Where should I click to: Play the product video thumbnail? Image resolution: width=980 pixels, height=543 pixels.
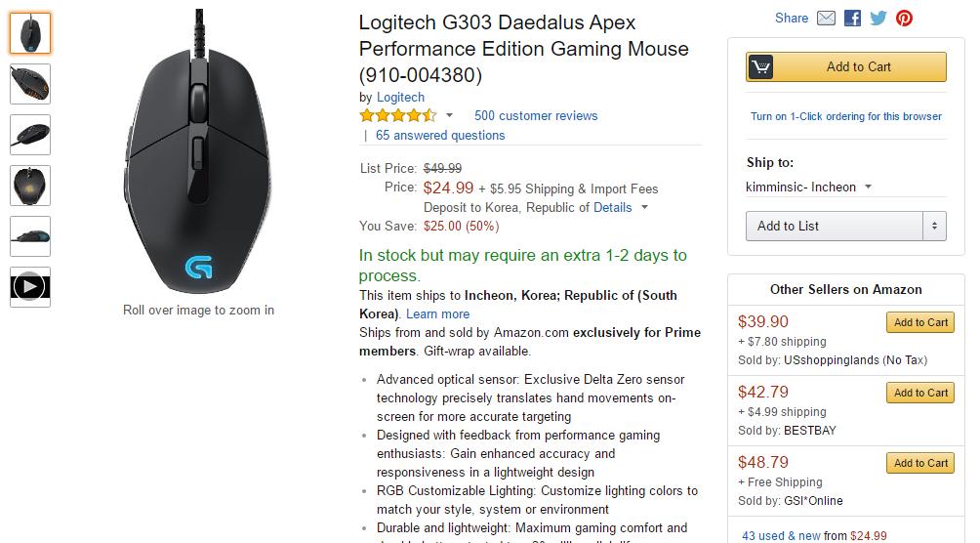point(30,287)
